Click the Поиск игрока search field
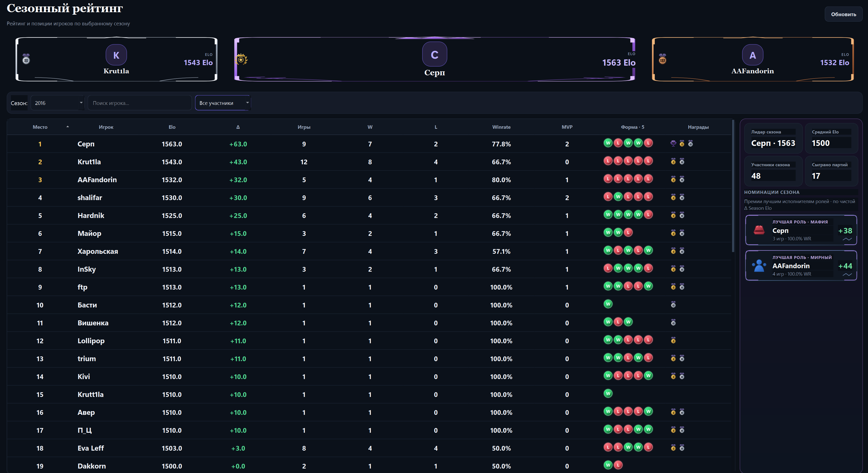 [139, 103]
